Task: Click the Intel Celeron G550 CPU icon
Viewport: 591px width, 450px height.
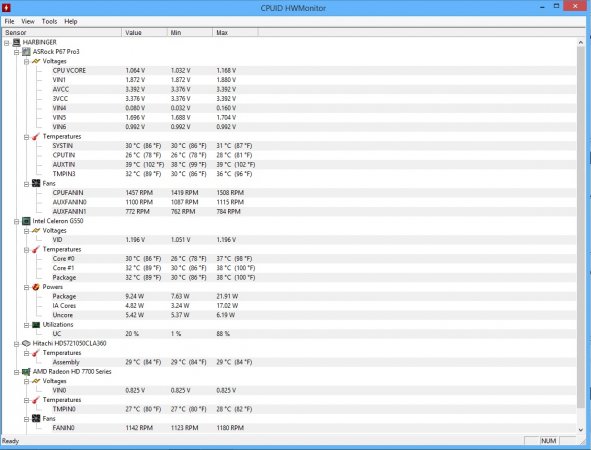Action: [26, 221]
